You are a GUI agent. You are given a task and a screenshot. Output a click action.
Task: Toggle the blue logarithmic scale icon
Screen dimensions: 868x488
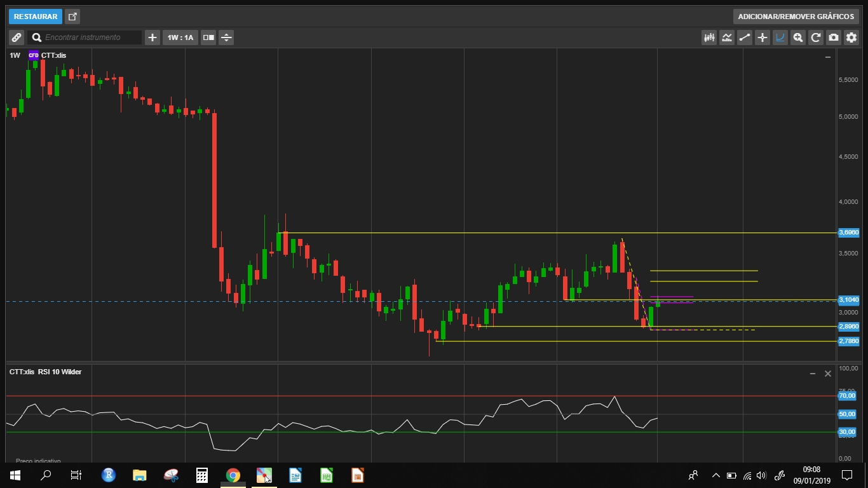780,37
